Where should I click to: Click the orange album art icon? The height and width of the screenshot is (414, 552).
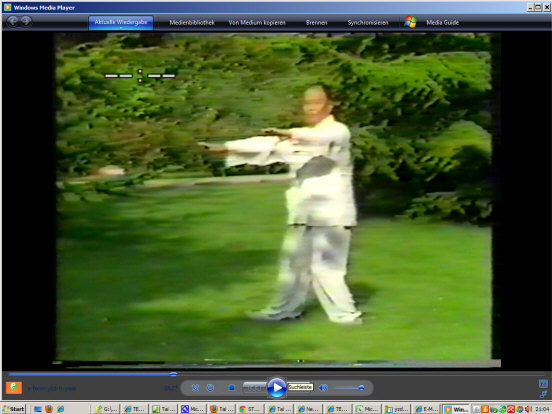click(14, 388)
